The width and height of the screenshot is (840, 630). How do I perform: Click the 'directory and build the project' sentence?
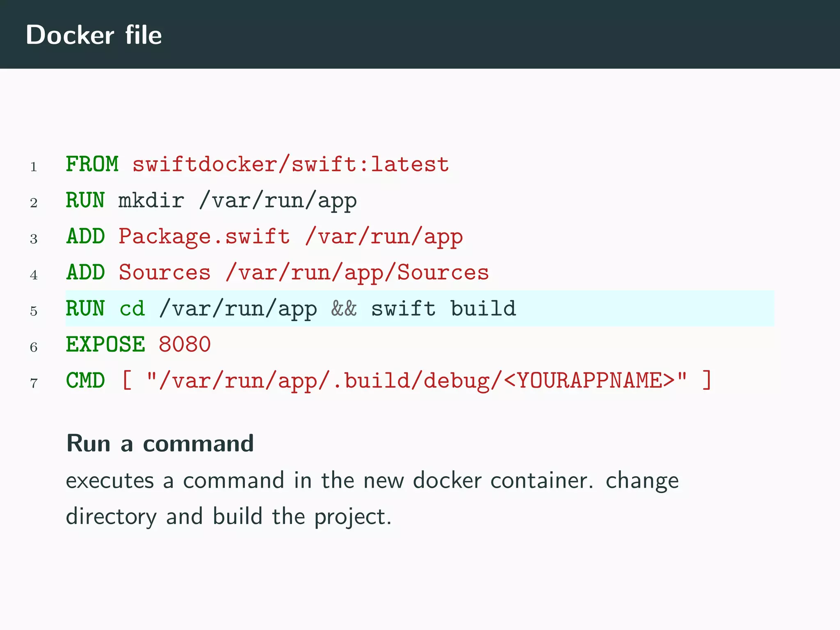pyautogui.click(x=228, y=516)
